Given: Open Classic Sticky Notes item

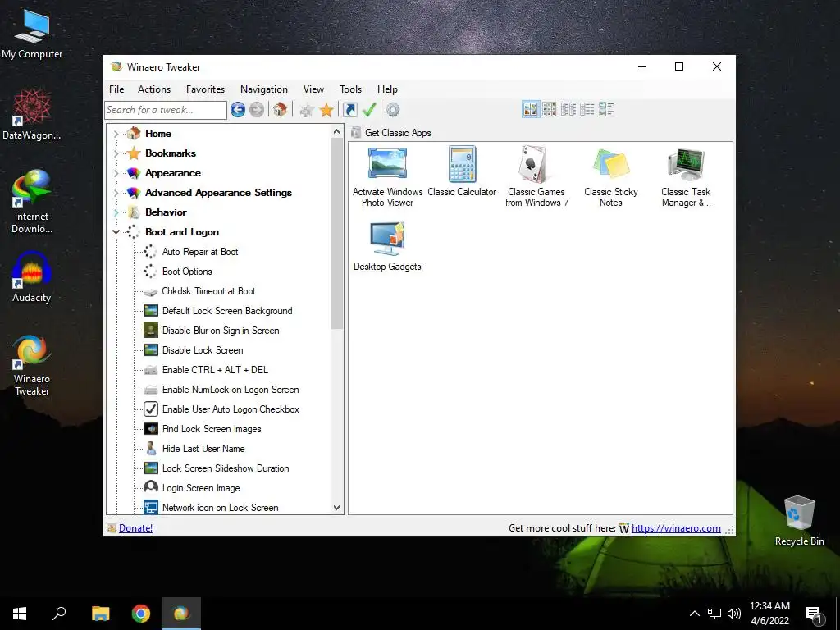Looking at the screenshot, I should tap(610, 177).
